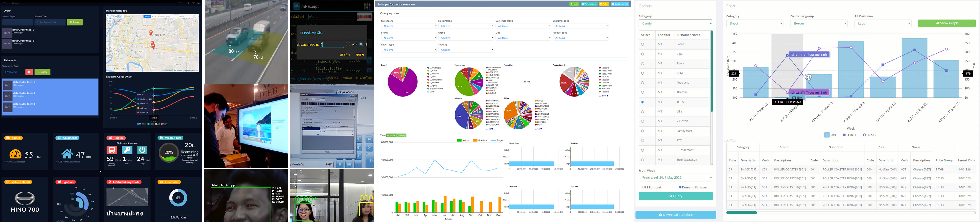
Task: Click the Download Template button
Action: (x=676, y=215)
